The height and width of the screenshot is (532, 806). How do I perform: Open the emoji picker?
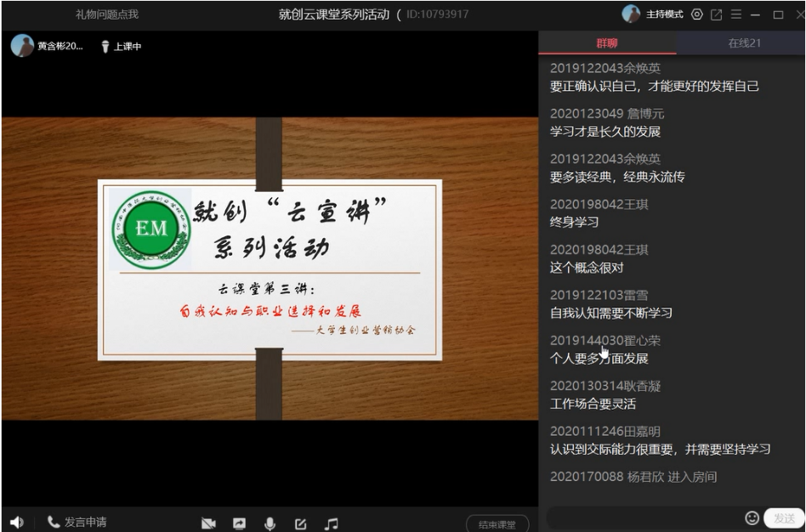click(x=752, y=518)
